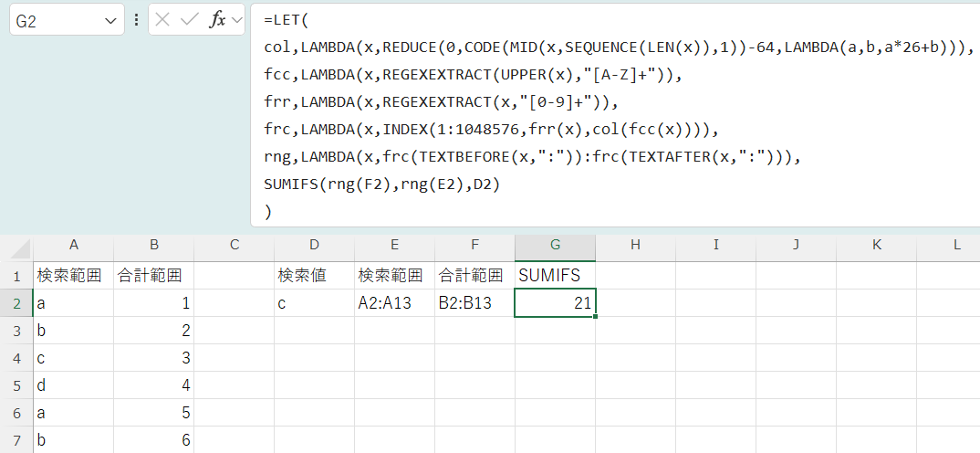The height and width of the screenshot is (453, 980).
Task: Click the Cancel (X) icon in formula bar
Action: (x=162, y=20)
